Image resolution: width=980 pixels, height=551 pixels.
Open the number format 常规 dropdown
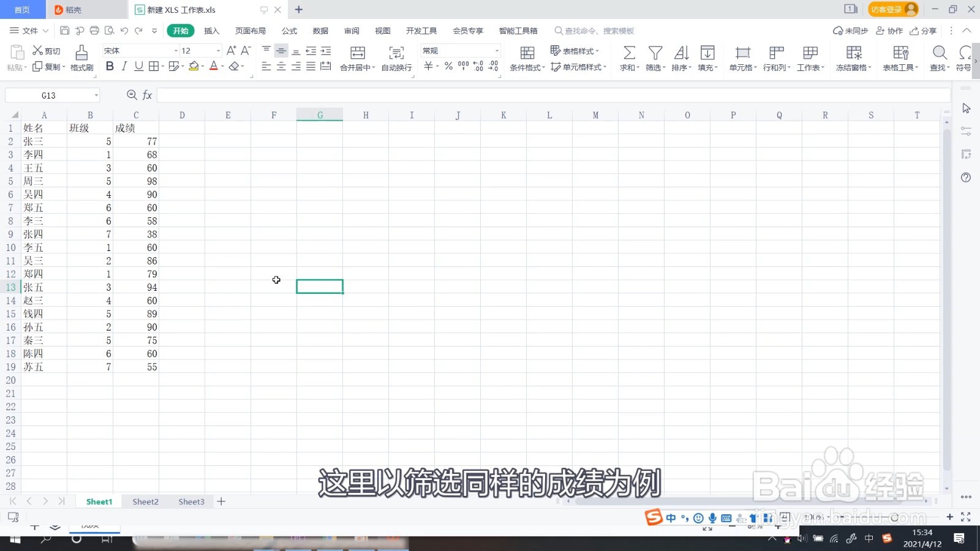pos(497,51)
